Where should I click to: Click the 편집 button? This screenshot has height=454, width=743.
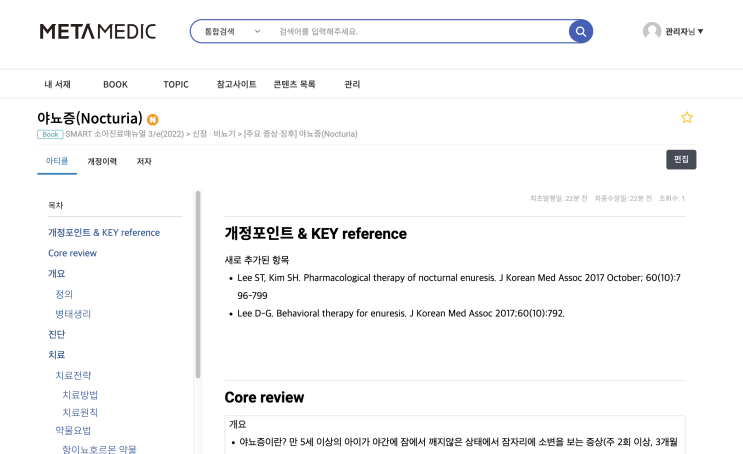click(681, 159)
